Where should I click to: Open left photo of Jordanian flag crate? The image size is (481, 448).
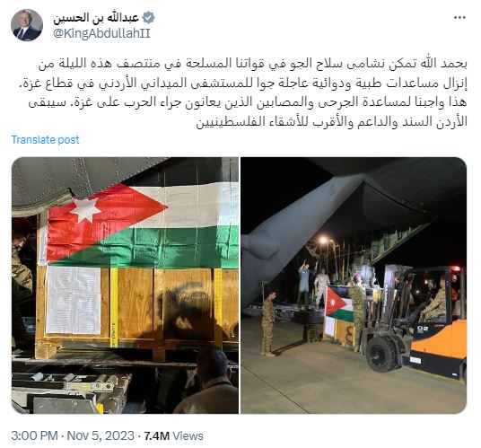pos(125,285)
